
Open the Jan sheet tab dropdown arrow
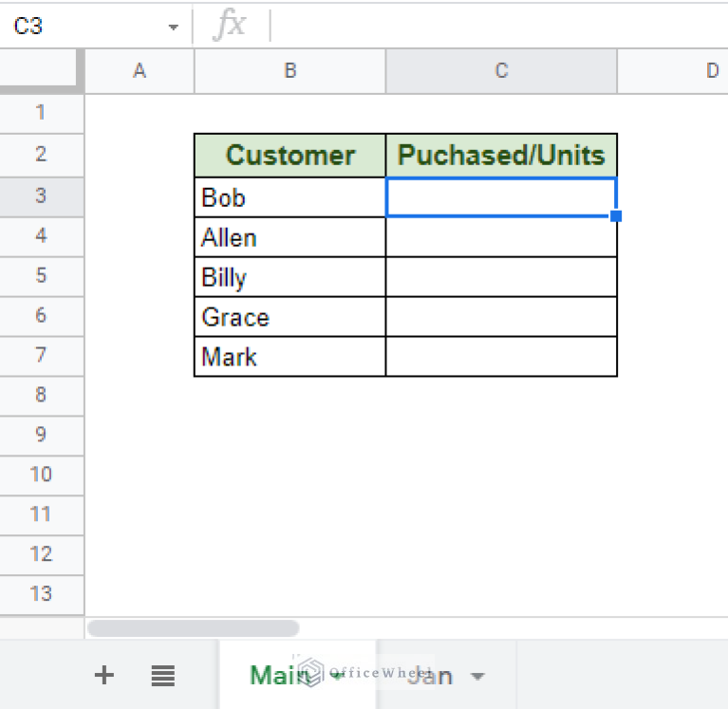point(477,677)
